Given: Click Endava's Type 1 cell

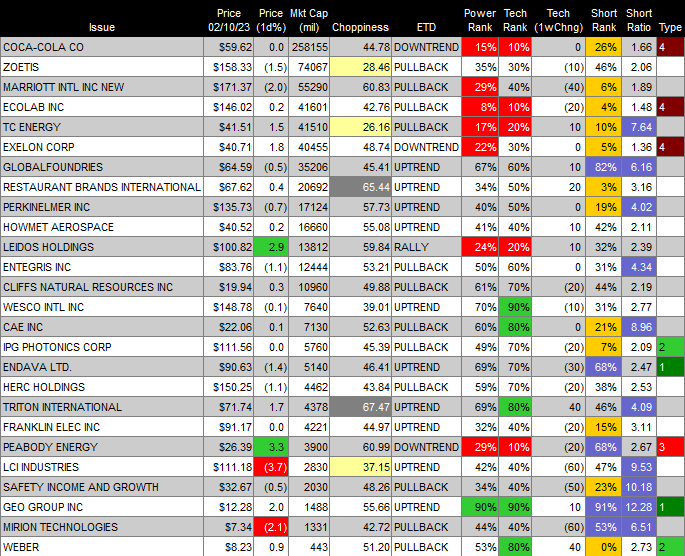Looking at the screenshot, I should [671, 367].
